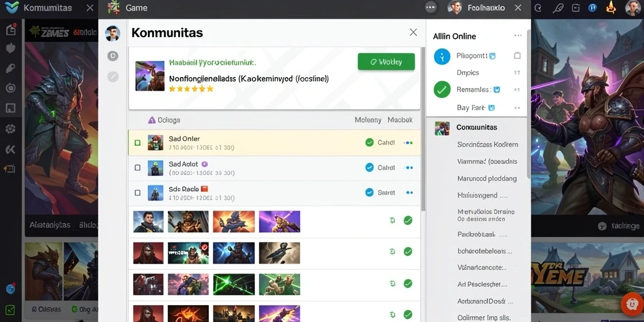
Task: Click the blue pause circle icon in top bar
Action: (592, 8)
